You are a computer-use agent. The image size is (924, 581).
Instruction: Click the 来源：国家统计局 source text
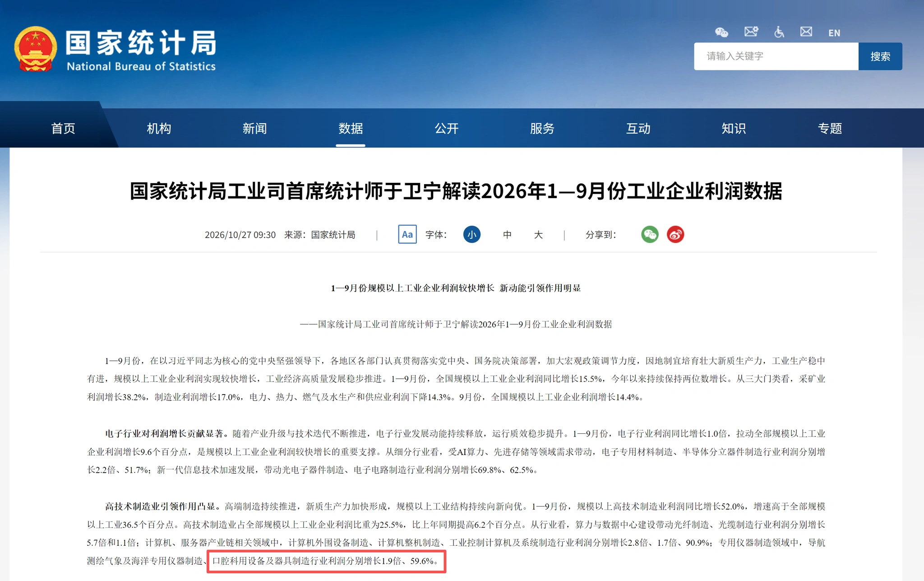[319, 235]
